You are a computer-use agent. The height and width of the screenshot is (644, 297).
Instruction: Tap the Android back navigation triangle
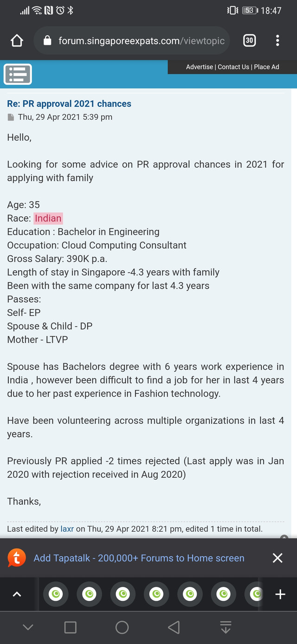(x=174, y=628)
